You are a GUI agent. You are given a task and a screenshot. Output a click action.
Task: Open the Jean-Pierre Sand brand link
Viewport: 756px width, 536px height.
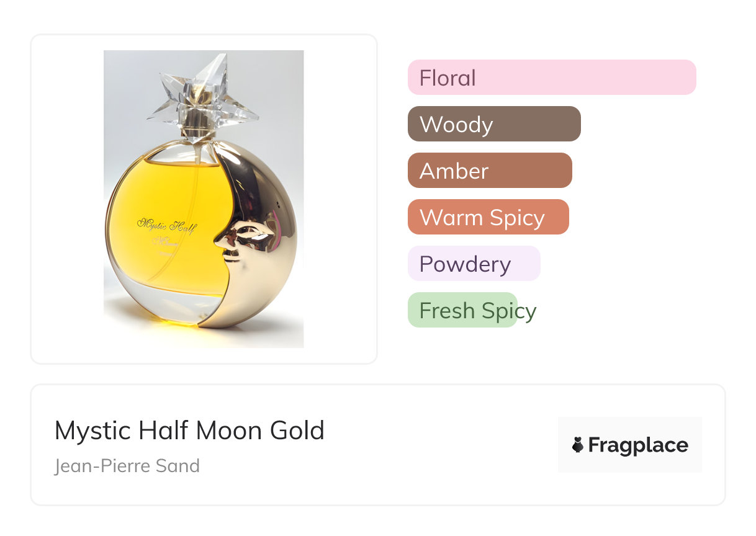(x=127, y=465)
